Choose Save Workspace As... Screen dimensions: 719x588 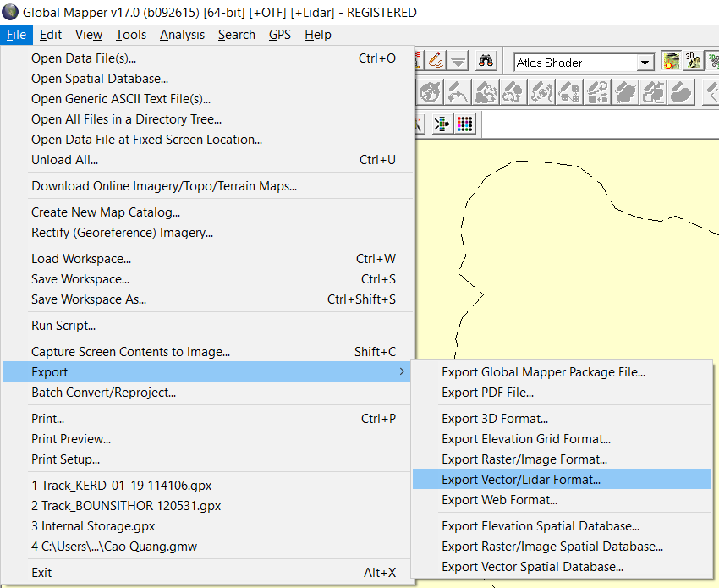(x=208, y=299)
